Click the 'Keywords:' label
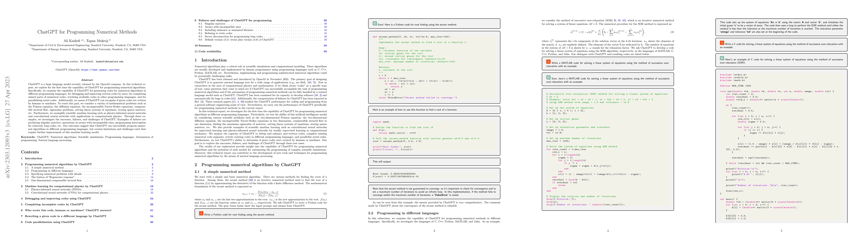The image size is (868, 246). pyautogui.click(x=28, y=137)
